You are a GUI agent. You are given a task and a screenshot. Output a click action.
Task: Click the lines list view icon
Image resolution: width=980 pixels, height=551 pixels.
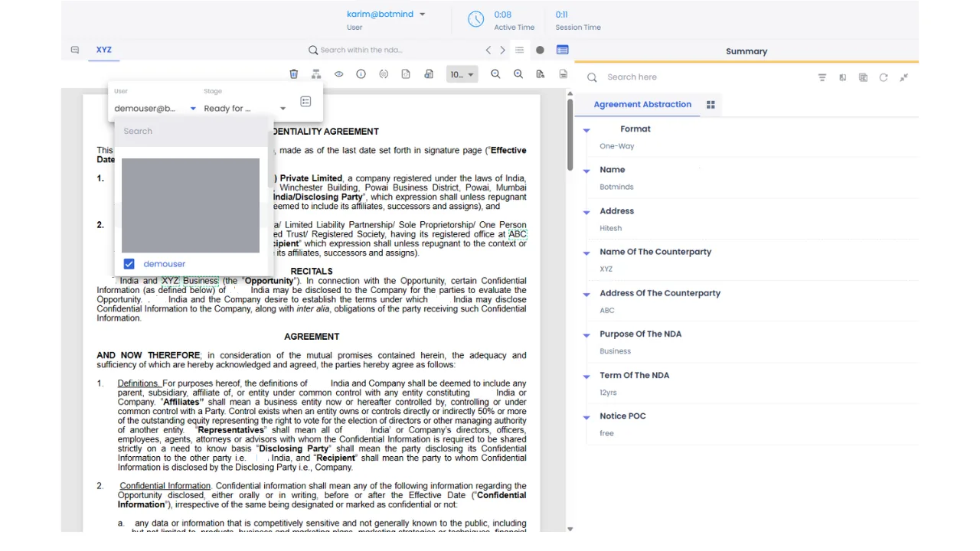click(519, 50)
